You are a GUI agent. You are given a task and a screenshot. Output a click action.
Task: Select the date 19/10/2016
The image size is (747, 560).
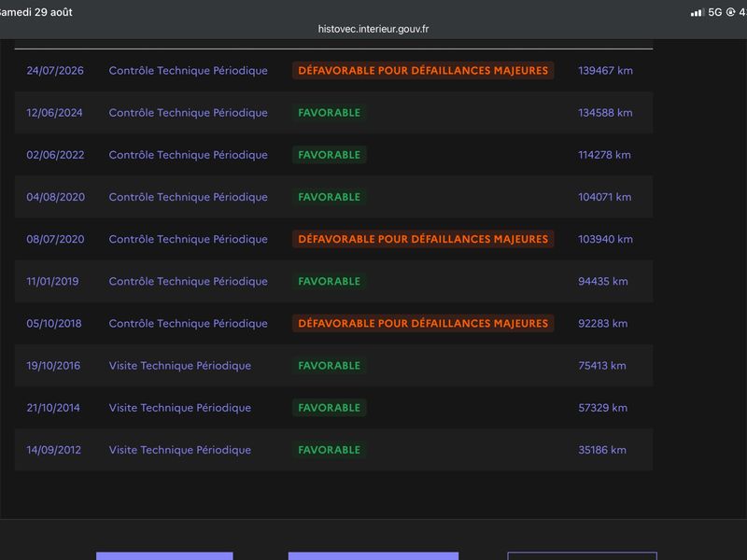pos(53,366)
